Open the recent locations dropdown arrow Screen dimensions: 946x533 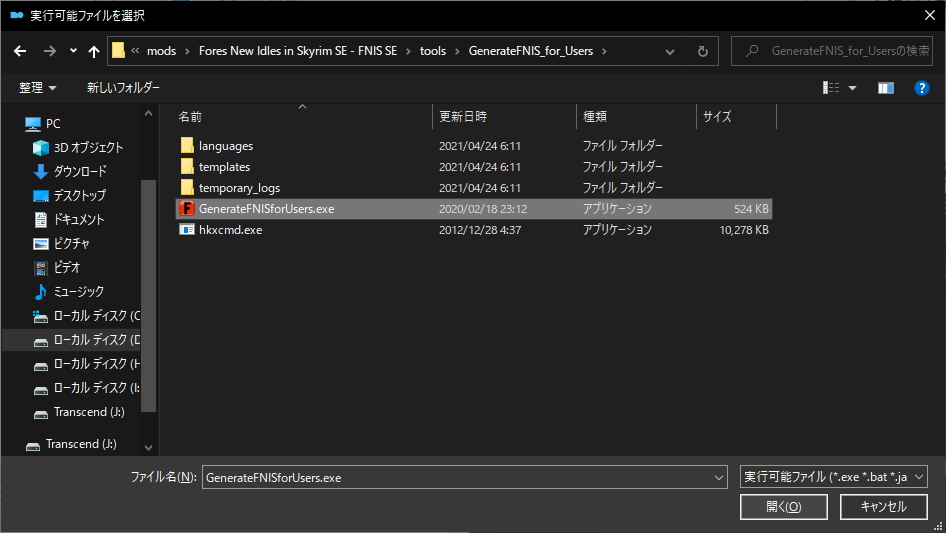(73, 51)
